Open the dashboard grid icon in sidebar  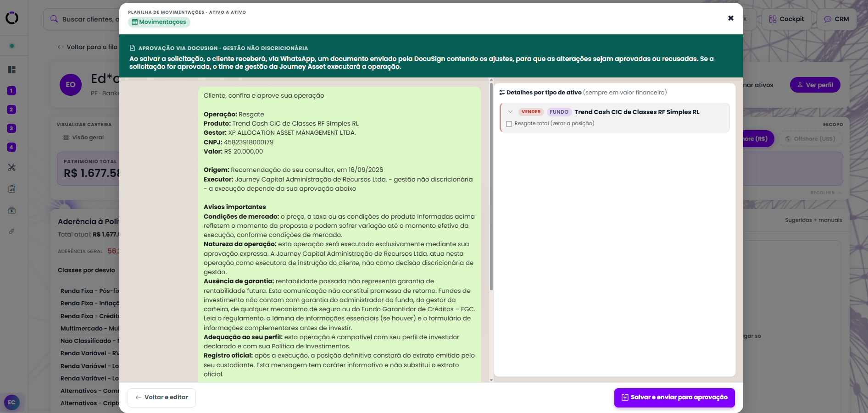pyautogui.click(x=12, y=70)
